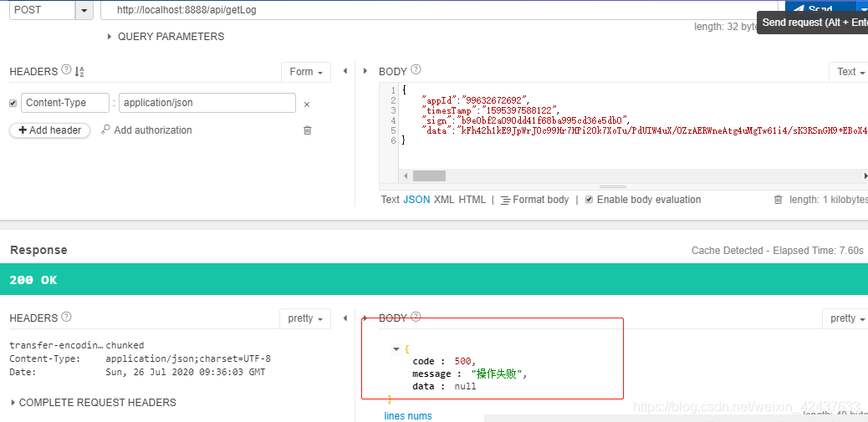This screenshot has height=422, width=868.
Task: Toggle the Content-Type header checkbox
Action: pyautogui.click(x=13, y=103)
